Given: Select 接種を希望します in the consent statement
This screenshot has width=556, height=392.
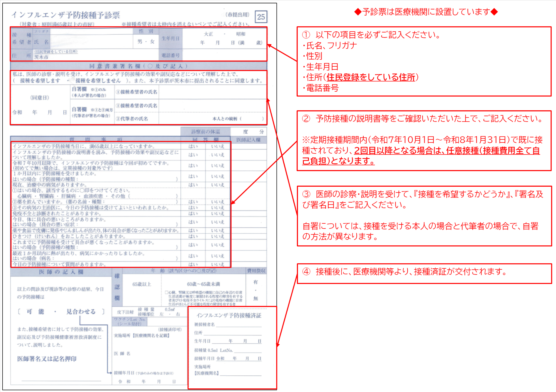Looking at the screenshot, I should click(x=40, y=81).
